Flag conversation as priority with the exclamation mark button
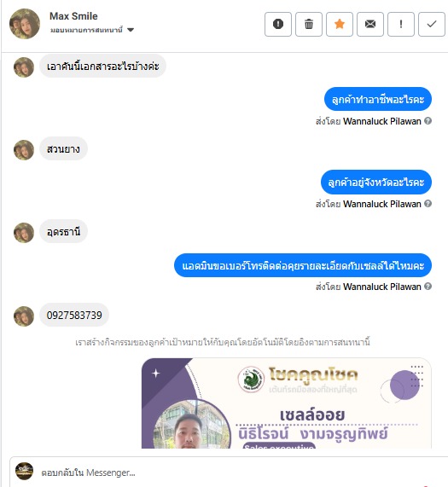The image size is (448, 487). pyautogui.click(x=401, y=24)
